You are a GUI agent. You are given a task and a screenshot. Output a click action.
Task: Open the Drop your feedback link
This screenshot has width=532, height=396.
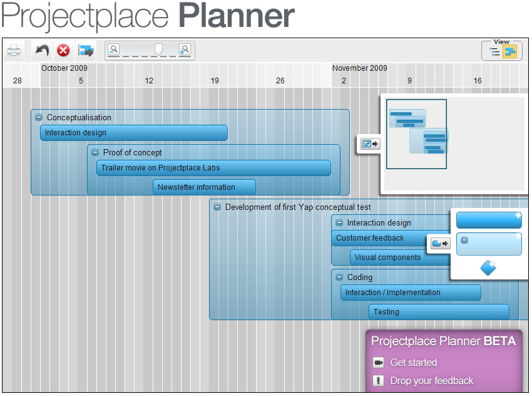point(432,381)
